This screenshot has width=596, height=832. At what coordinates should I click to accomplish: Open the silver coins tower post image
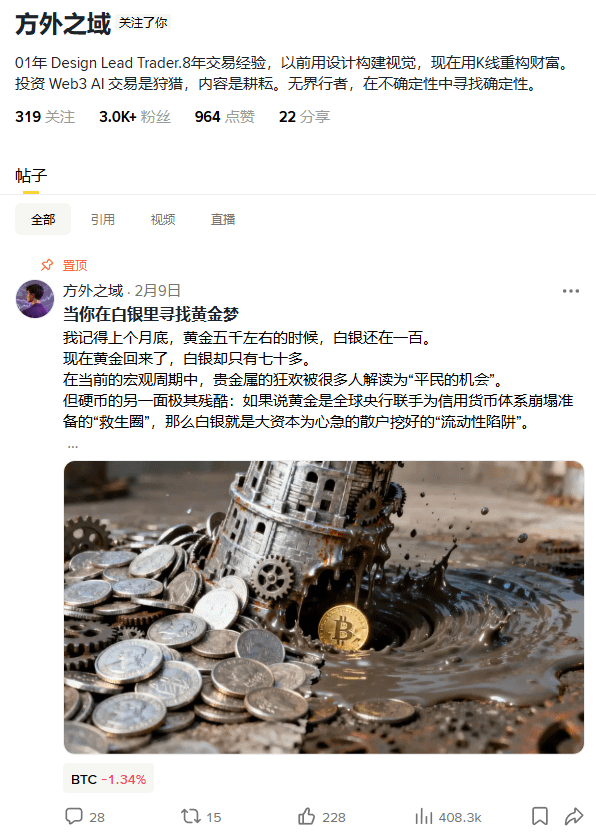pos(324,607)
